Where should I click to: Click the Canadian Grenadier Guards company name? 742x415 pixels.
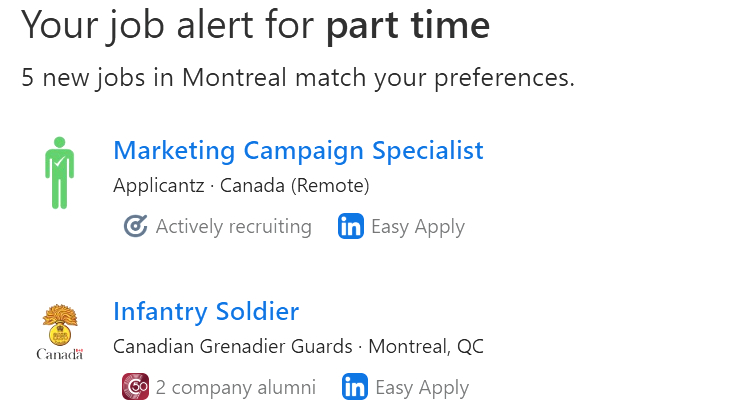232,346
